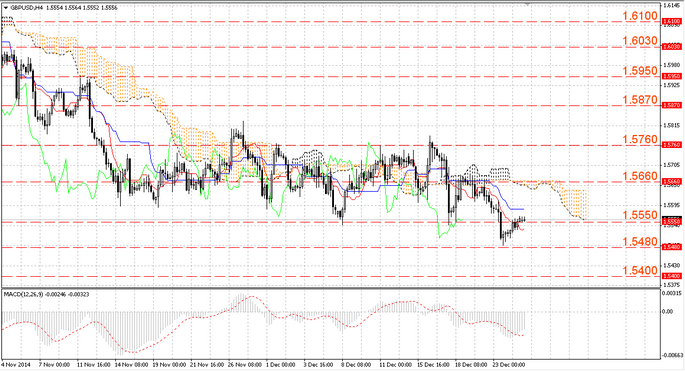Screen dimensions: 685x371
Task: Click the small triangle before GBPUSD,H4 title
Action: pos(5,8)
